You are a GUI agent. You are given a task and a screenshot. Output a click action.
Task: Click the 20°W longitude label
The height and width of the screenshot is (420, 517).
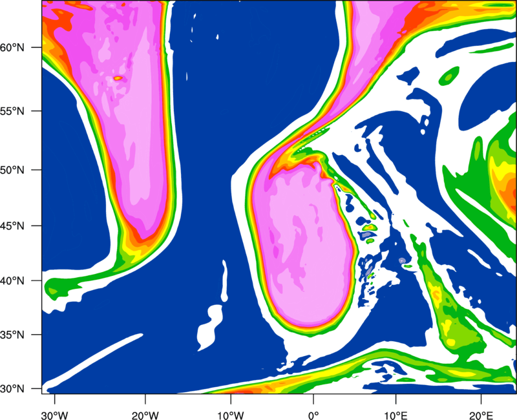click(x=145, y=415)
